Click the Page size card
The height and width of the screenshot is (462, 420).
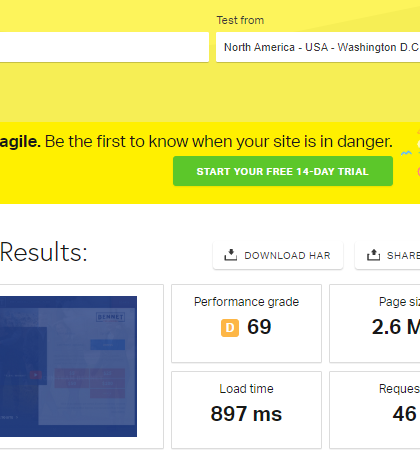point(375,323)
